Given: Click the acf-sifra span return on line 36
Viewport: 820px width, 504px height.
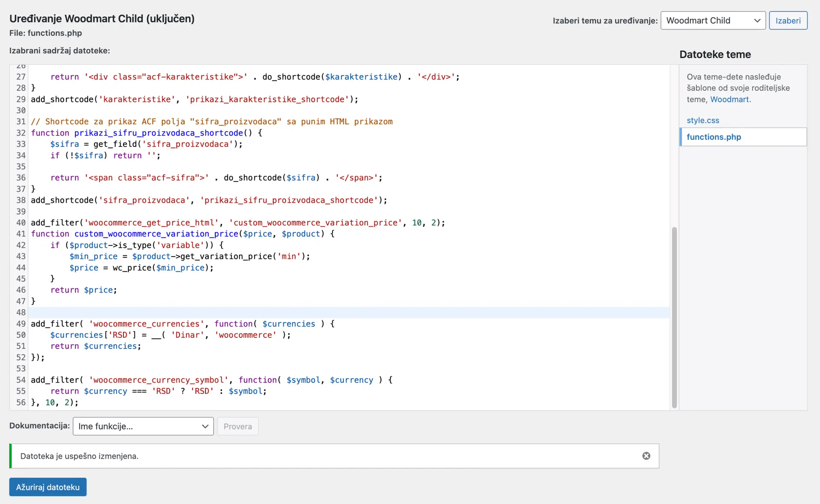Looking at the screenshot, I should [x=217, y=178].
